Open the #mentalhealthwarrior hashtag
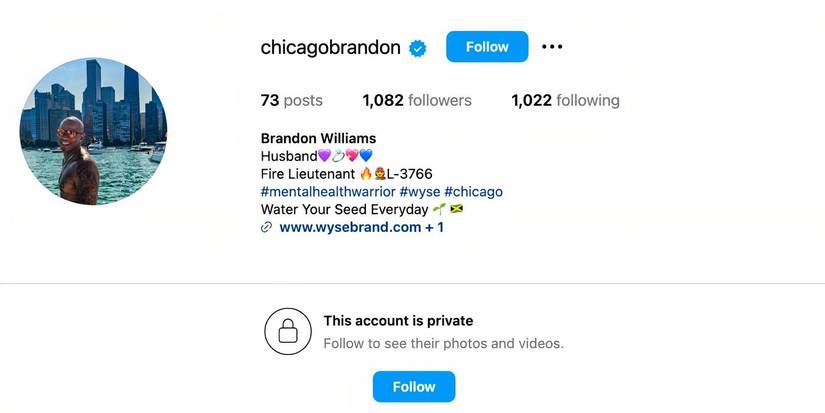Image resolution: width=825 pixels, height=413 pixels. 328,192
